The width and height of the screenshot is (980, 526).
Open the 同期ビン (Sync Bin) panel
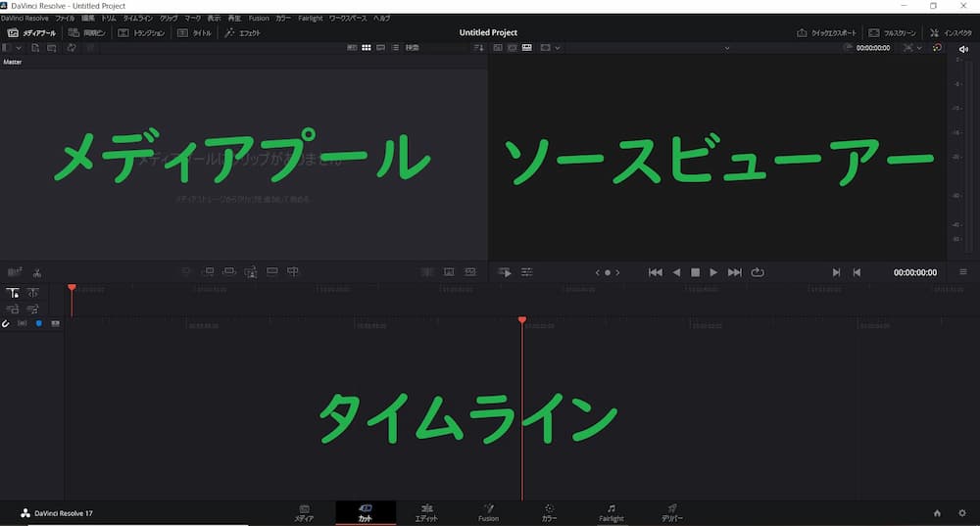coord(87,33)
